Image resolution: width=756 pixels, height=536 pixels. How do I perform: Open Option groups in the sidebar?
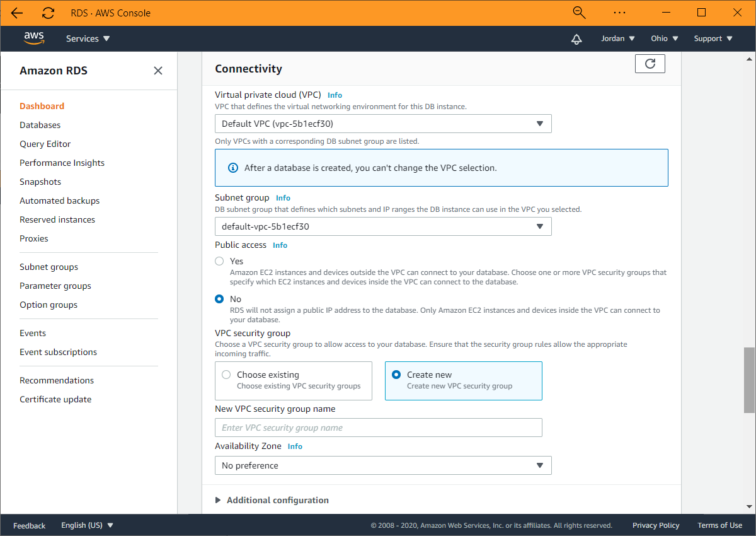(49, 305)
